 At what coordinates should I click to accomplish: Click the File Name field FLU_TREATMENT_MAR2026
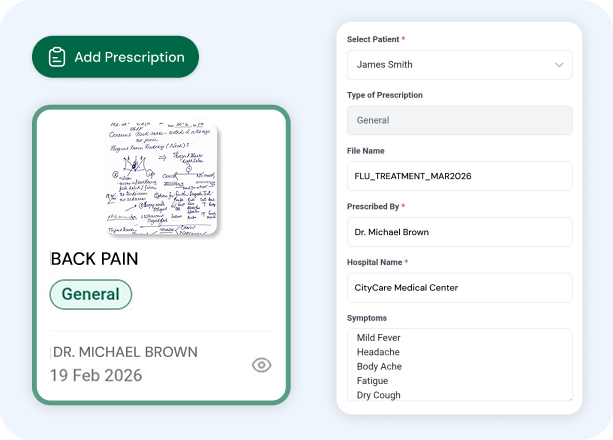pos(460,176)
